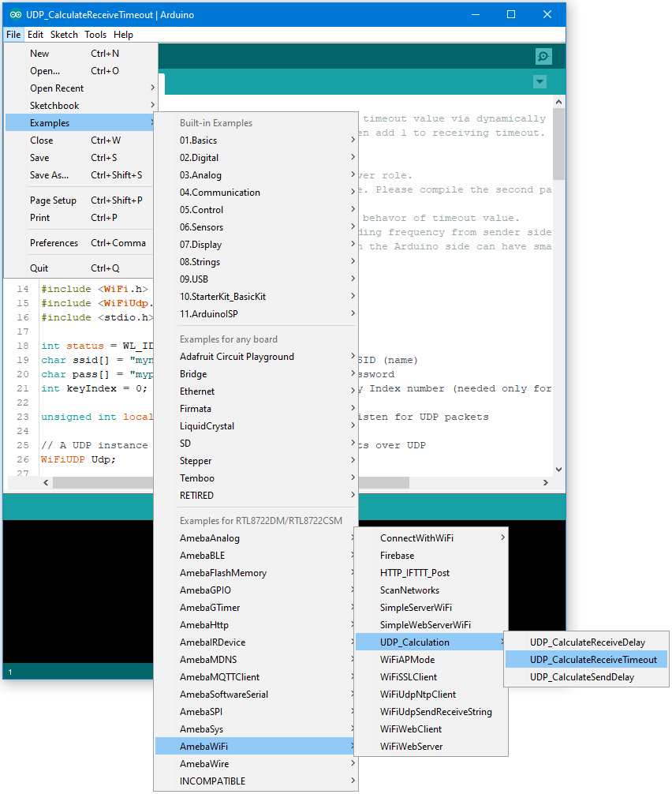Screen dimensions: 672x794
Task: Expand the 02.Digital examples
Action: (x=256, y=158)
